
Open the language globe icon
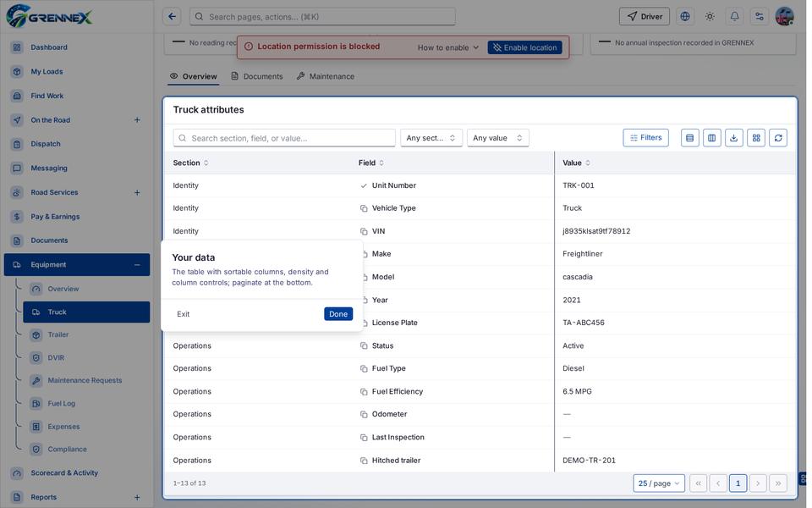click(x=684, y=17)
